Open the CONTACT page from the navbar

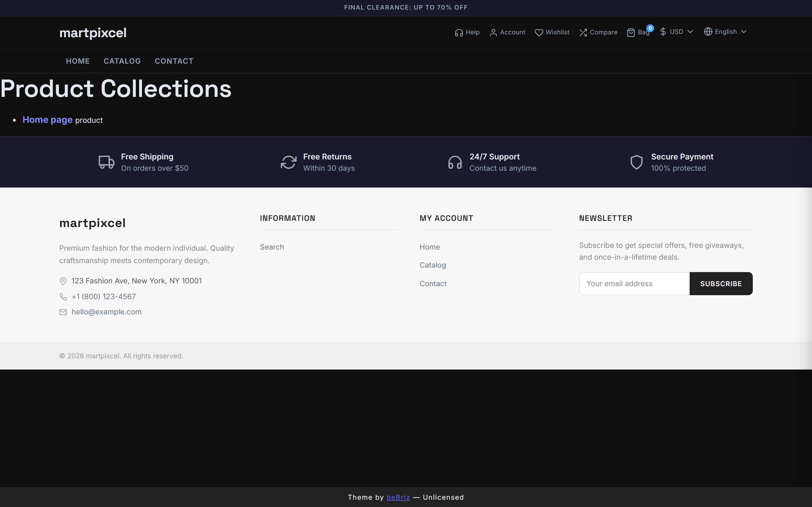(x=174, y=61)
